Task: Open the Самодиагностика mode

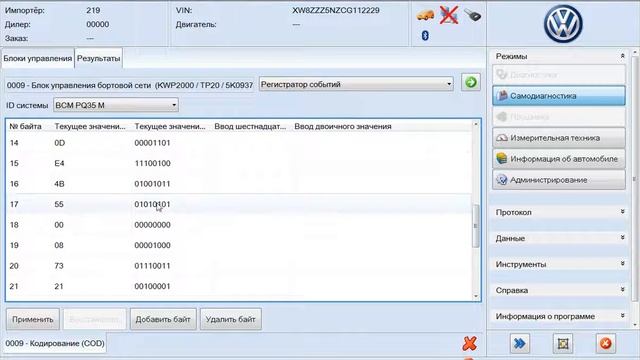Action: tap(558, 96)
